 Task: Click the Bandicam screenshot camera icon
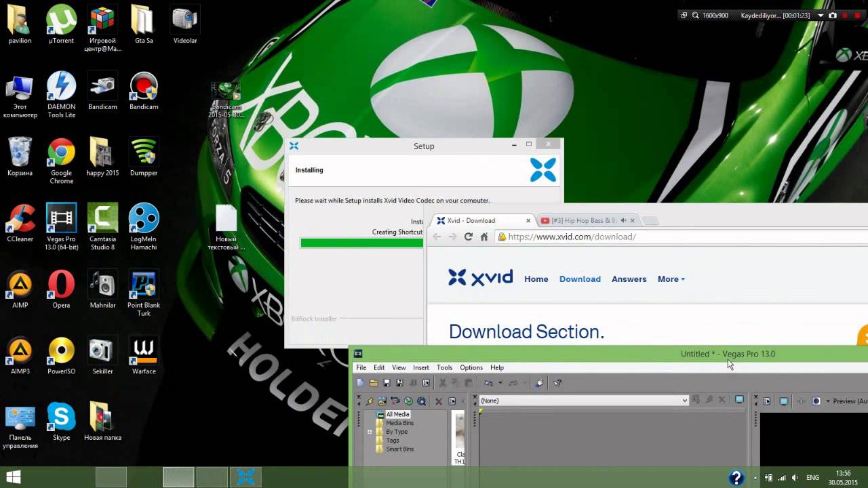[x=833, y=15]
